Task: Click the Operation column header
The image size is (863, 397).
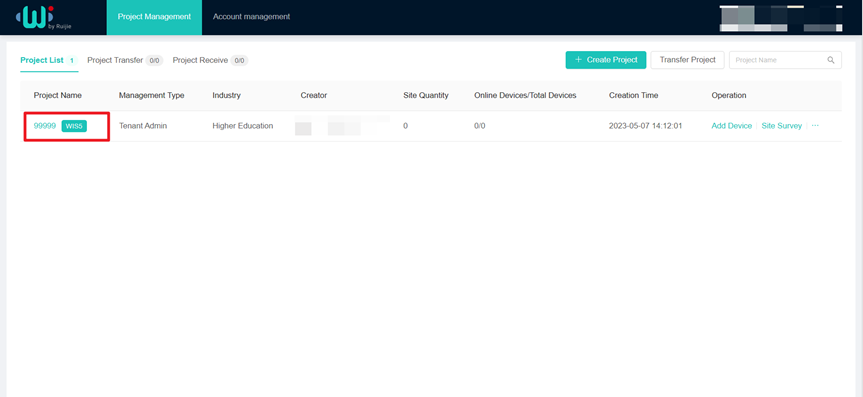Action: (x=729, y=95)
